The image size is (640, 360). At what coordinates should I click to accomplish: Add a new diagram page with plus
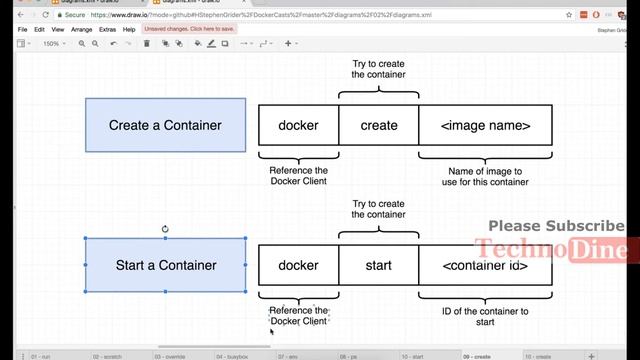click(591, 356)
